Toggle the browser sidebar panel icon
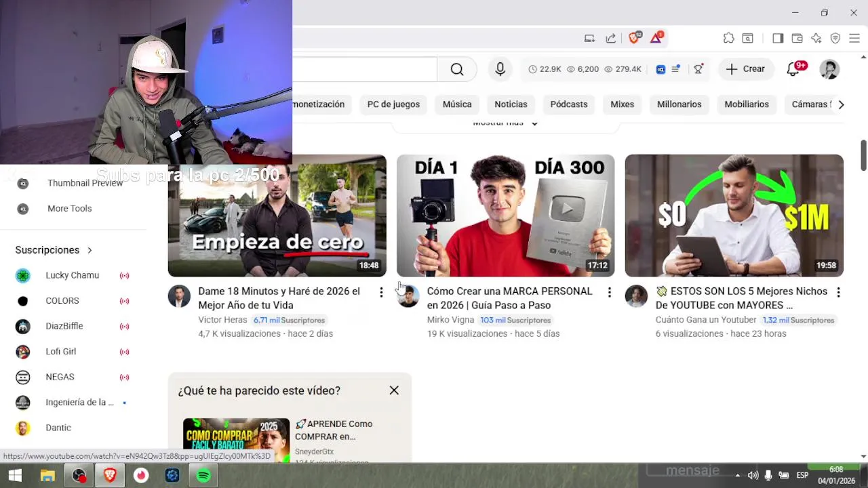The image size is (868, 488). (x=778, y=39)
